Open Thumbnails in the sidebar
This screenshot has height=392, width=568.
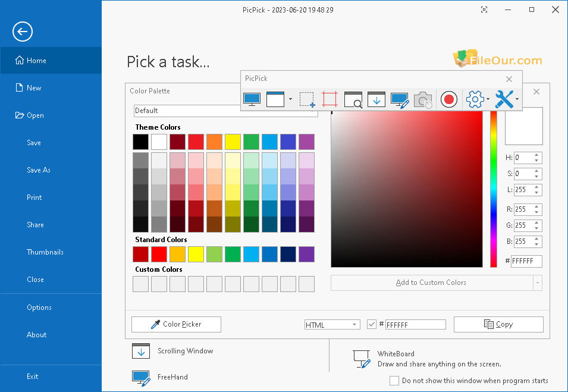51,252
